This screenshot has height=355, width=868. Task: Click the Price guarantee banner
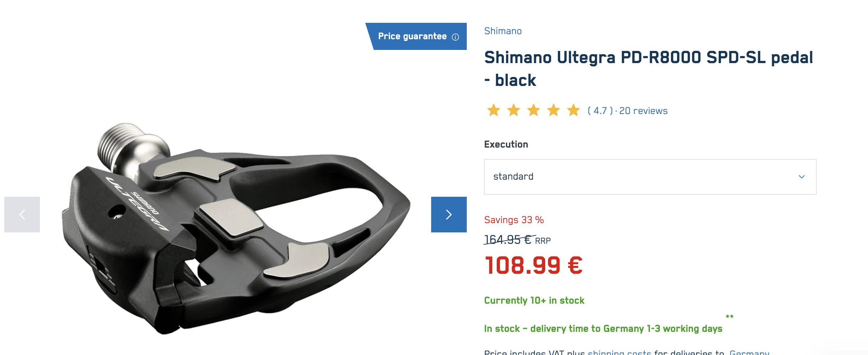click(x=416, y=36)
